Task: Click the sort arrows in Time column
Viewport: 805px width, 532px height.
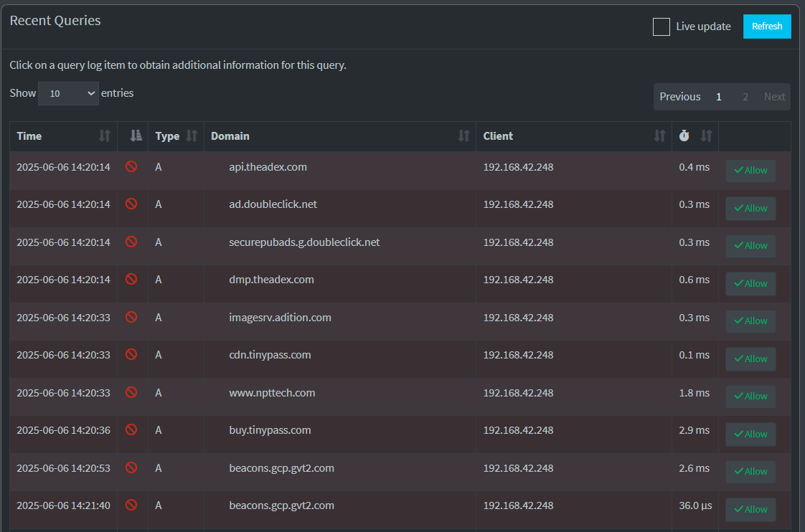Action: [105, 136]
